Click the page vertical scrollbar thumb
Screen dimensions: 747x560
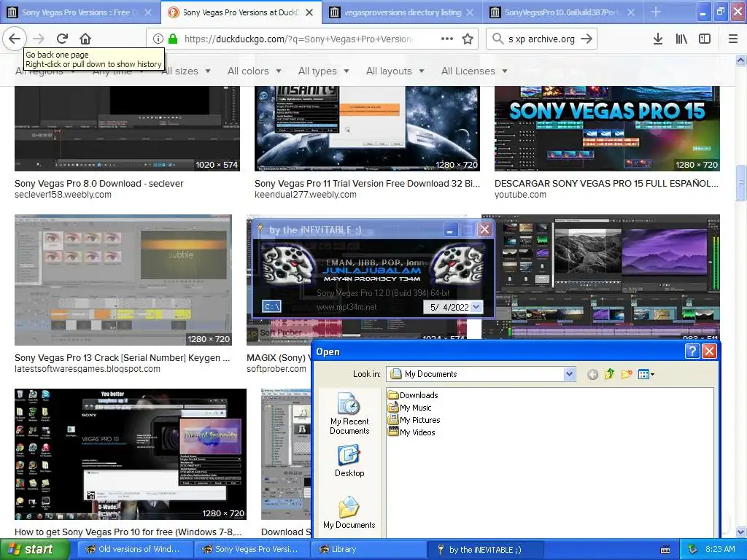pyautogui.click(x=740, y=183)
